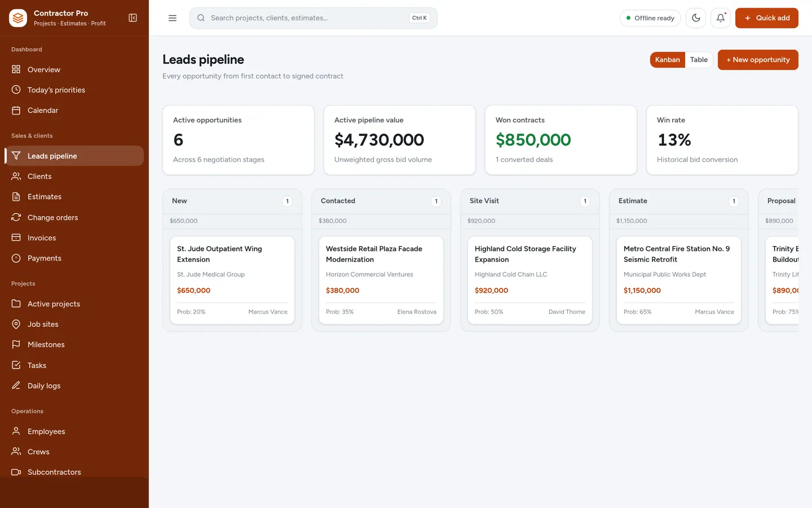Screen dimensions: 812x508
Task: Toggle dark mode moon icon
Action: (x=696, y=18)
